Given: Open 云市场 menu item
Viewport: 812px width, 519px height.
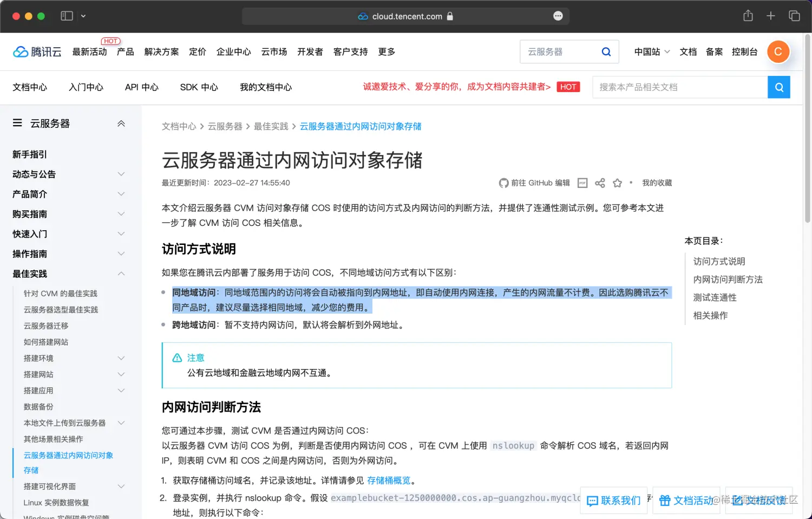Looking at the screenshot, I should coord(274,51).
